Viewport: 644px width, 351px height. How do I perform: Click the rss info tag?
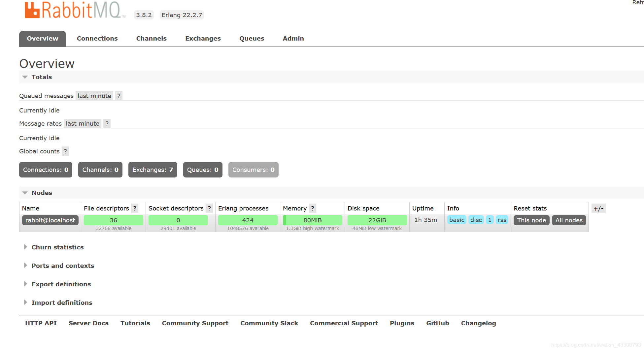coord(502,220)
